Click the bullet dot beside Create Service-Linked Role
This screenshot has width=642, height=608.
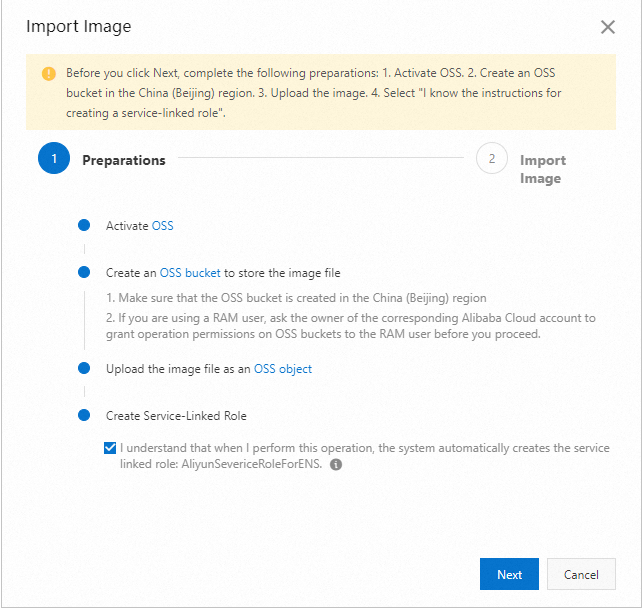[x=84, y=415]
